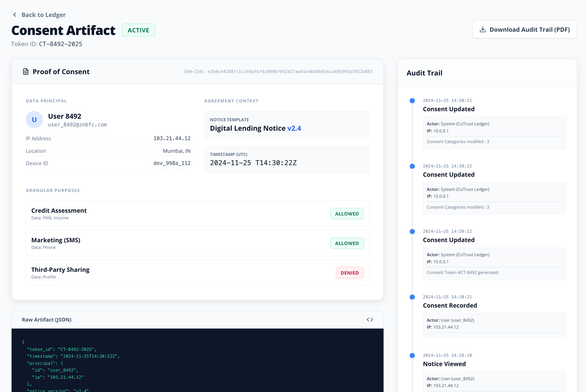Click the download icon in audit trail button

coord(483,30)
